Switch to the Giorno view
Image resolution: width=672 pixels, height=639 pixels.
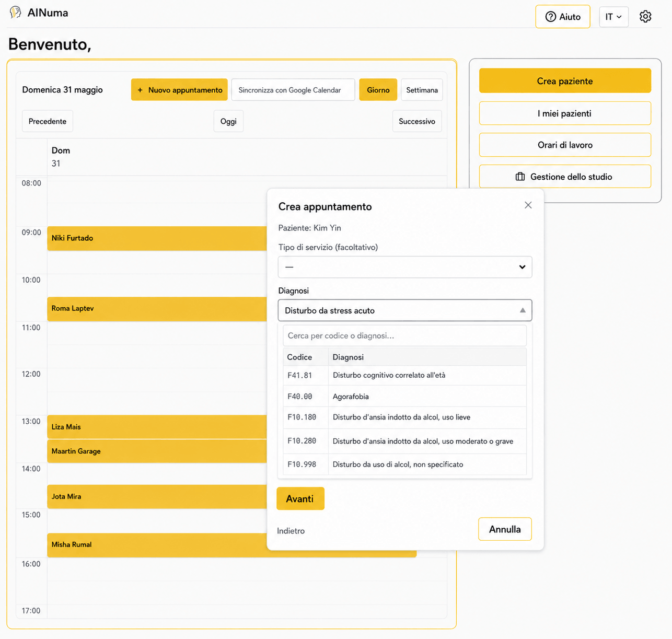(x=378, y=90)
